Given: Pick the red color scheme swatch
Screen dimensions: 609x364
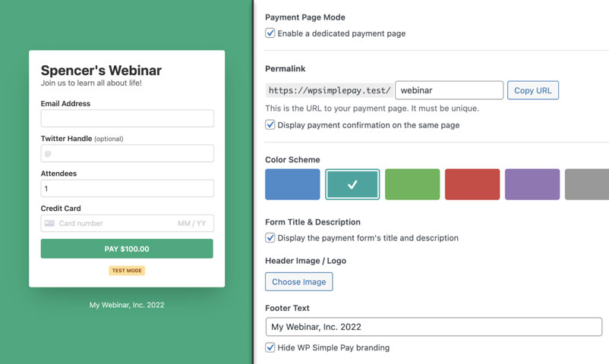Looking at the screenshot, I should point(472,184).
